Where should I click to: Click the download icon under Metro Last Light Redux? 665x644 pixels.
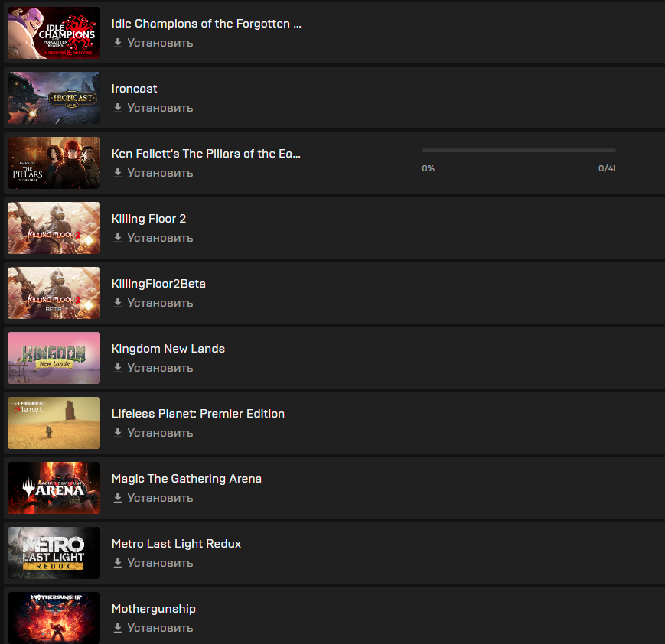(118, 563)
